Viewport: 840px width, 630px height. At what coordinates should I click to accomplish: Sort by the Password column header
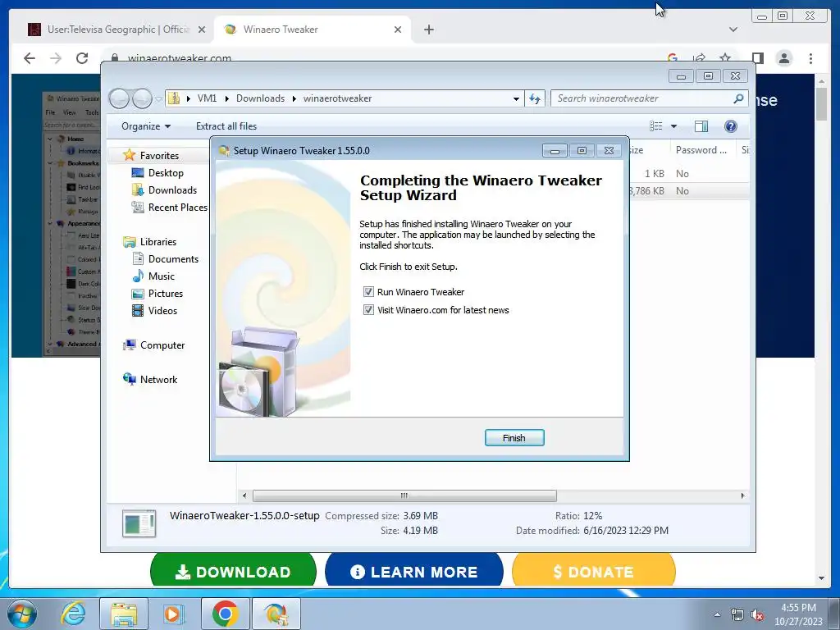[701, 150]
